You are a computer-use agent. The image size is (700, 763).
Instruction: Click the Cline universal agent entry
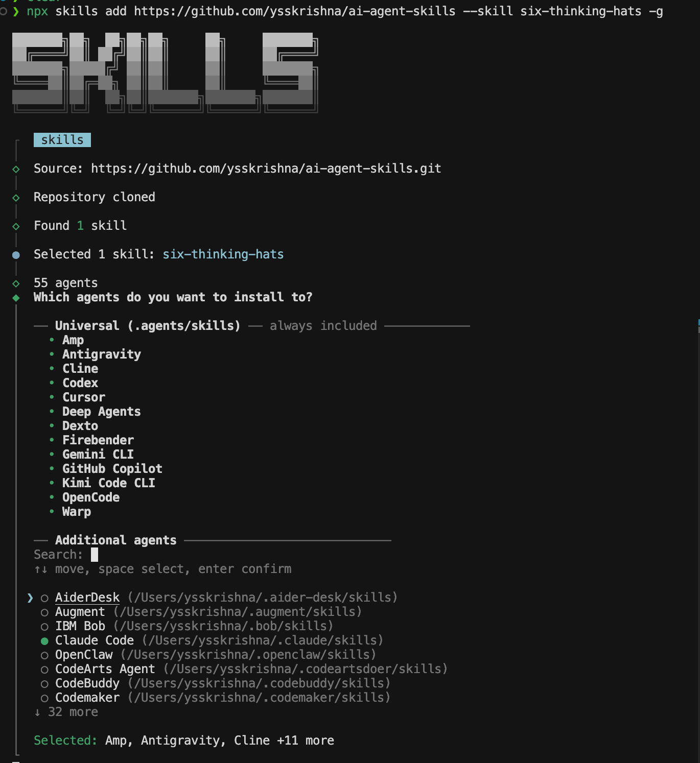click(80, 369)
